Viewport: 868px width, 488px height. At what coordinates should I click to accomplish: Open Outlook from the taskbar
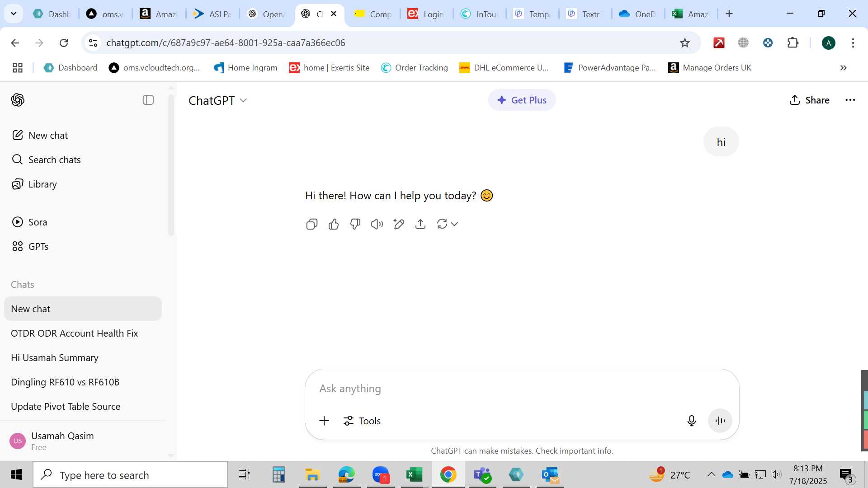coord(550,475)
